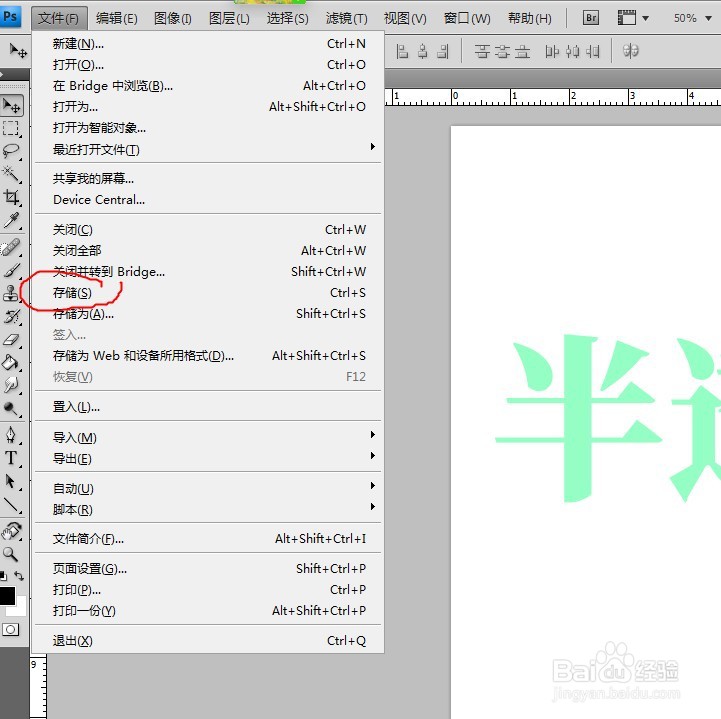
Task: Click the align top edges icon
Action: 481,51
